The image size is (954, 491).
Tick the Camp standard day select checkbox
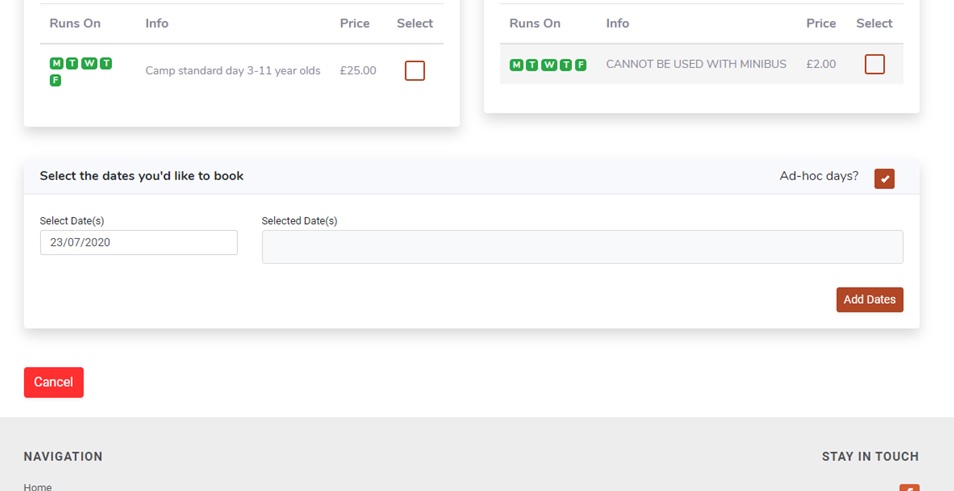[x=415, y=71]
